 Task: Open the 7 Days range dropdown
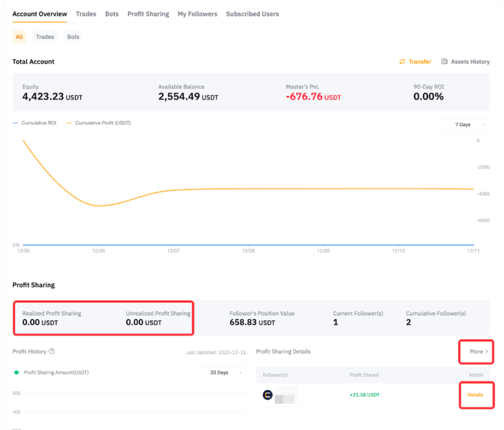point(465,124)
